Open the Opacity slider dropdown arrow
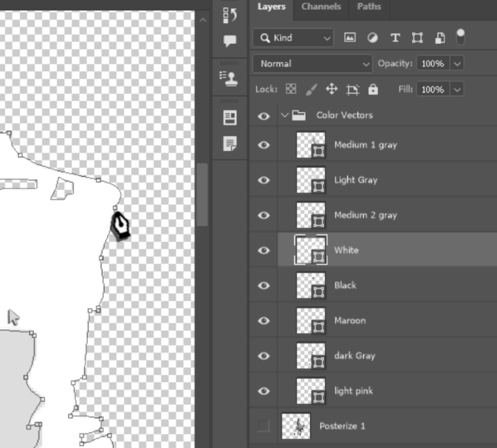 pyautogui.click(x=457, y=64)
